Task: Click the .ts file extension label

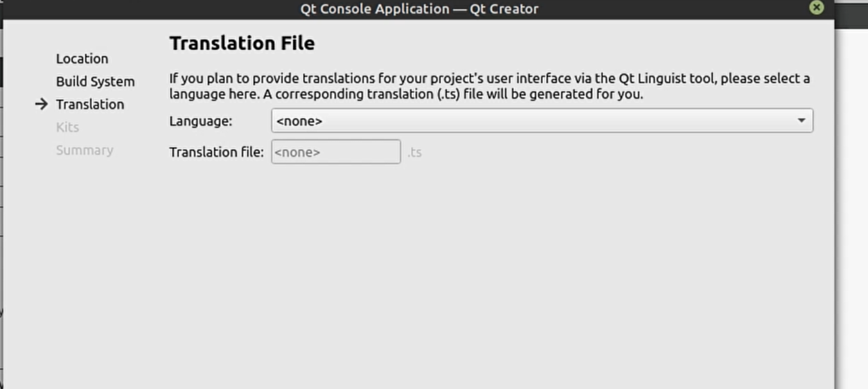Action: coord(414,152)
